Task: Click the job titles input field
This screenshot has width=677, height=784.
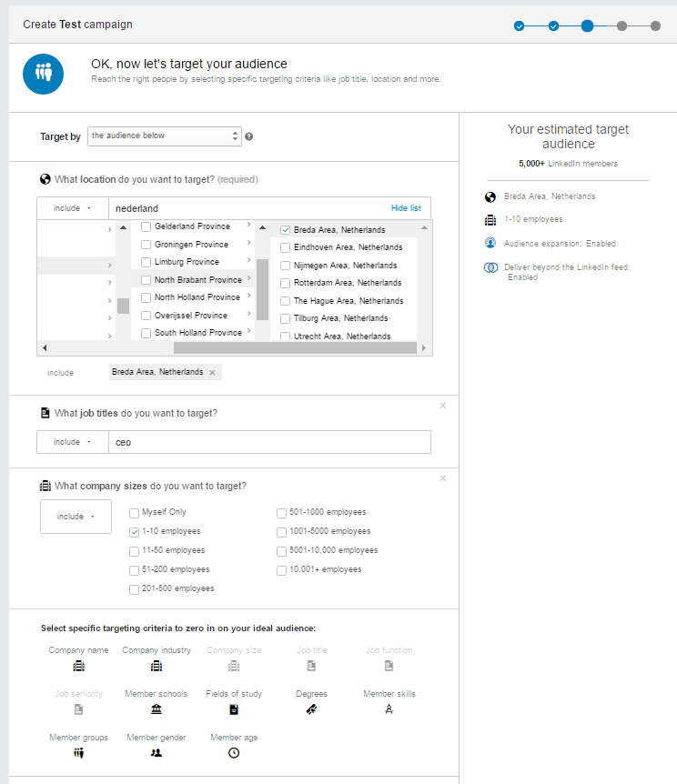Action: (x=268, y=442)
